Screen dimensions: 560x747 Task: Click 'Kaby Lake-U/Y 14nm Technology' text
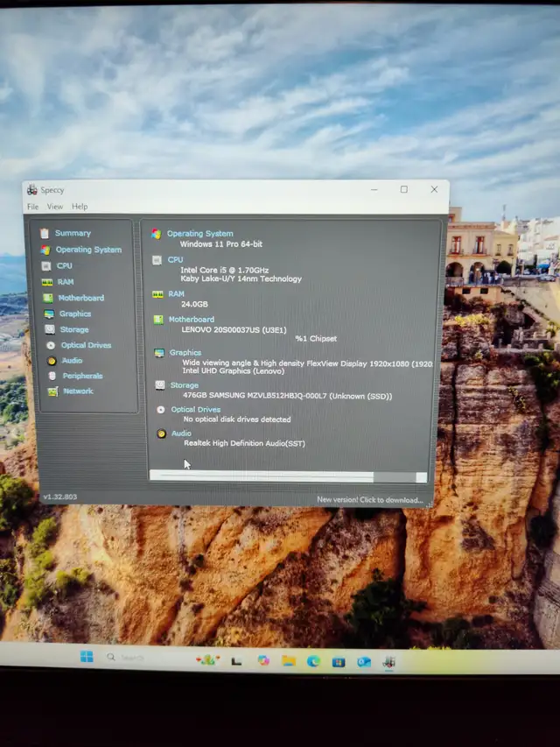pos(241,278)
